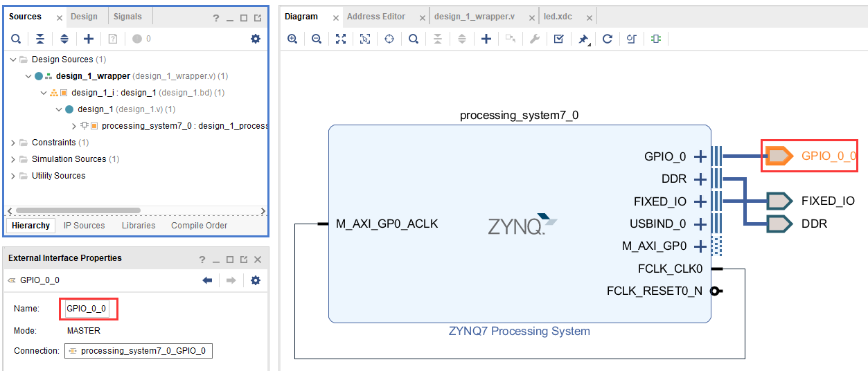Regenerate the layout with the refresh icon
The width and height of the screenshot is (868, 371).
(x=608, y=39)
